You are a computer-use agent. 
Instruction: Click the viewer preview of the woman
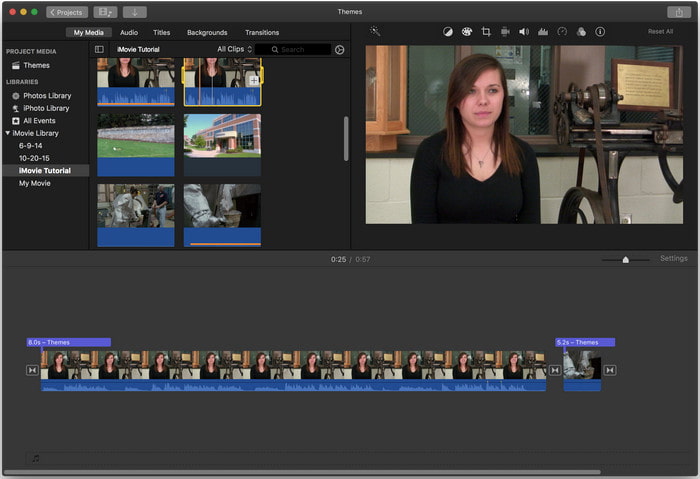524,134
